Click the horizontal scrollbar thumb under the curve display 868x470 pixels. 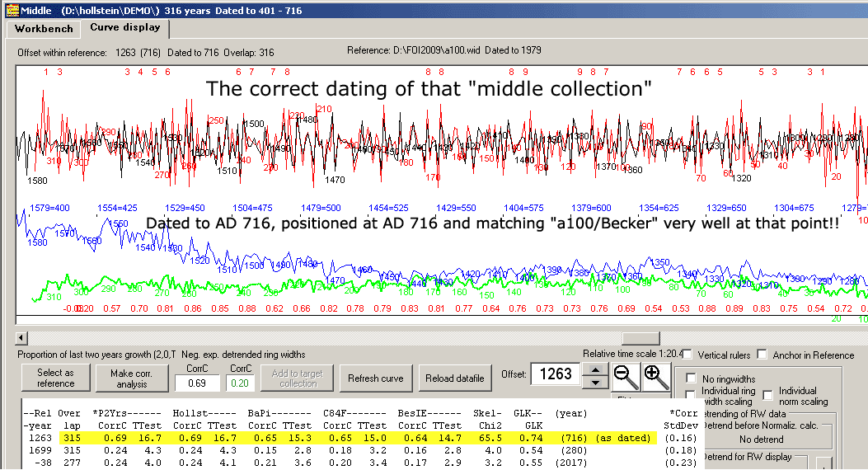[640, 338]
